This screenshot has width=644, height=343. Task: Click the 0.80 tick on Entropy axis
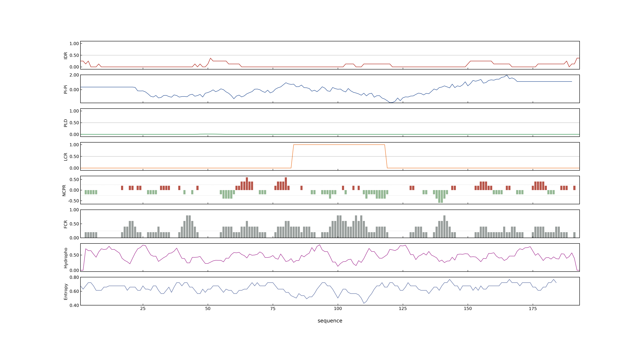click(74, 277)
